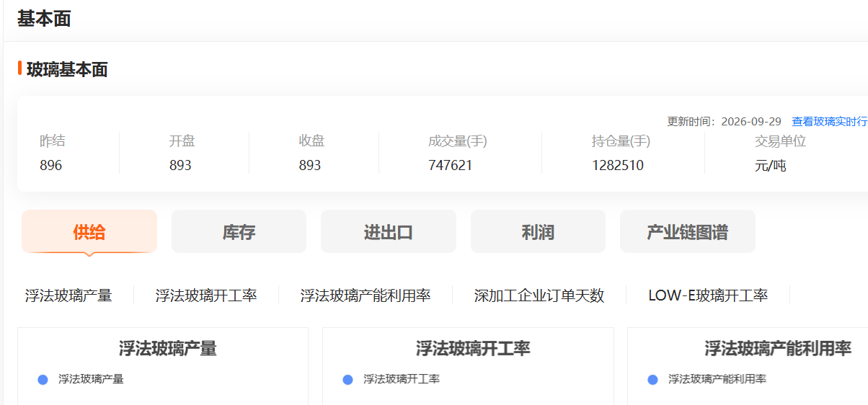The width and height of the screenshot is (868, 405).
Task: Switch to the 供给 tab
Action: [89, 231]
